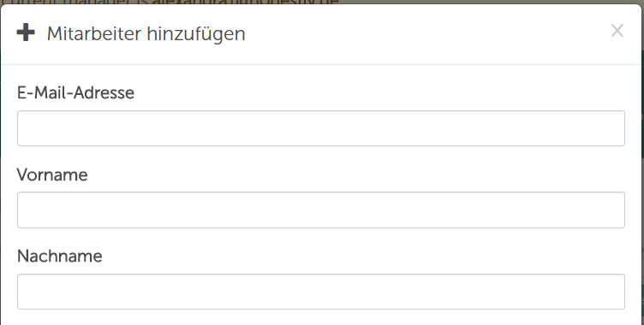Click the heading text next to plus icon
This screenshot has width=644, height=325.
pos(146,33)
